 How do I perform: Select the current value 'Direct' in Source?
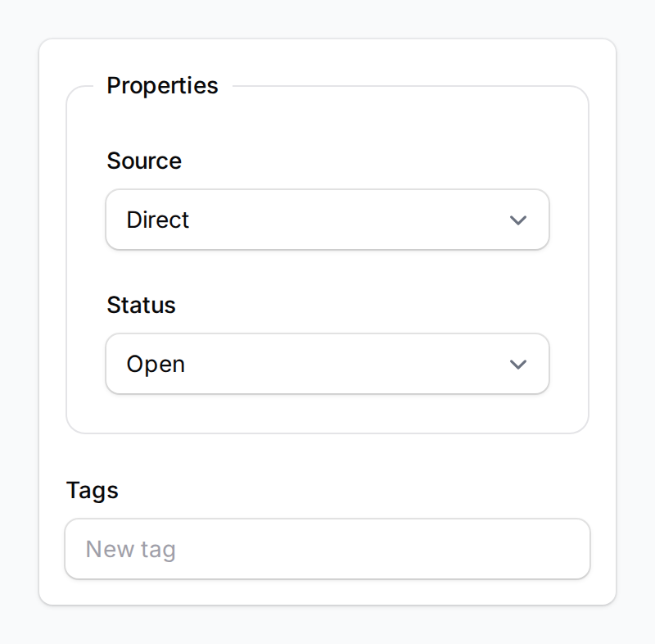(157, 220)
